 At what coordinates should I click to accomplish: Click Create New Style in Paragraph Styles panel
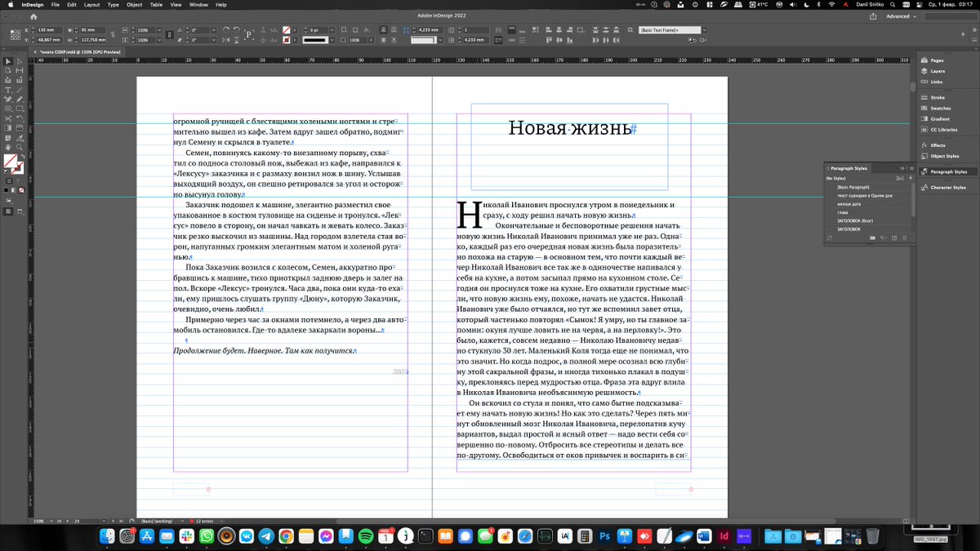click(894, 238)
